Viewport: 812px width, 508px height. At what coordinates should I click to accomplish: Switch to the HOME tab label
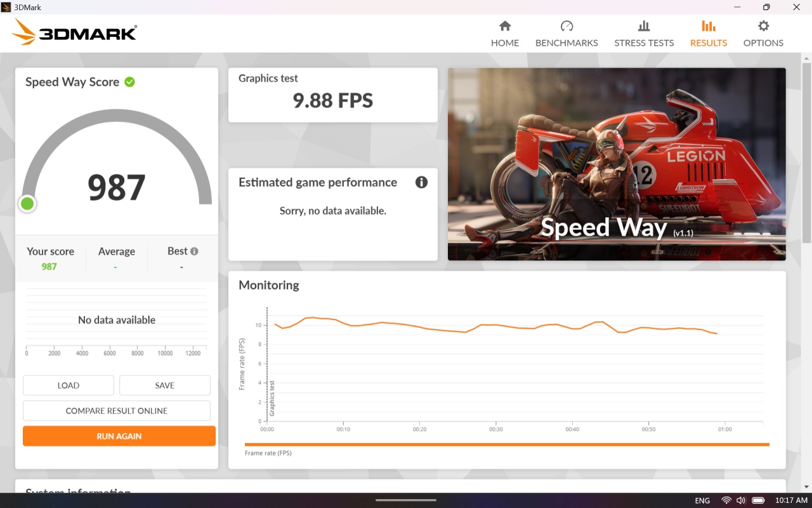click(x=505, y=43)
